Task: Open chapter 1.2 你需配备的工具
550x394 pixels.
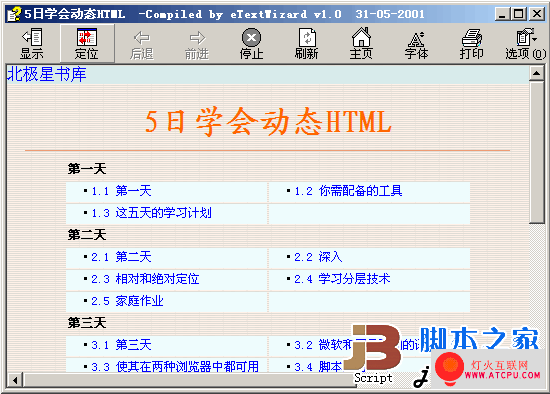Action: click(348, 191)
